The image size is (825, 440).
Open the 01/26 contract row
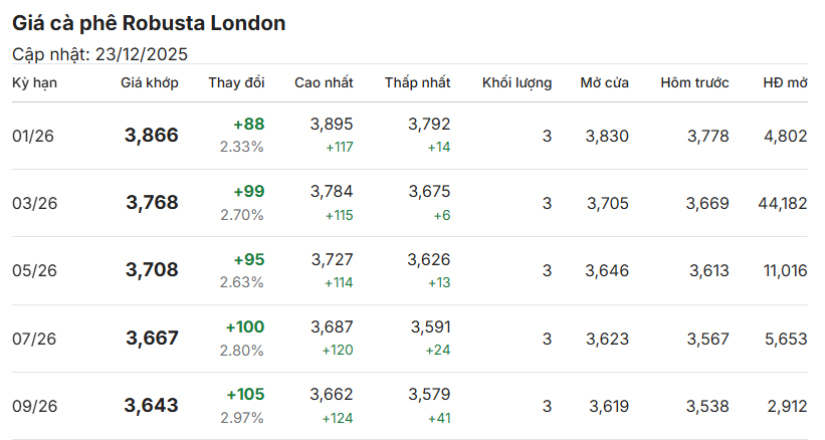click(34, 136)
